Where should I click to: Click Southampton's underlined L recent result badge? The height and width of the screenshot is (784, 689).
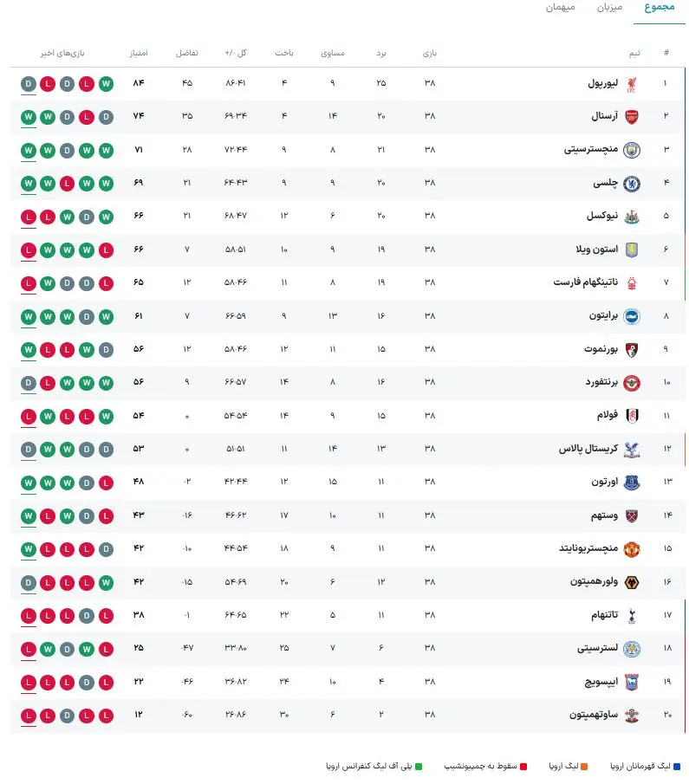(29, 716)
